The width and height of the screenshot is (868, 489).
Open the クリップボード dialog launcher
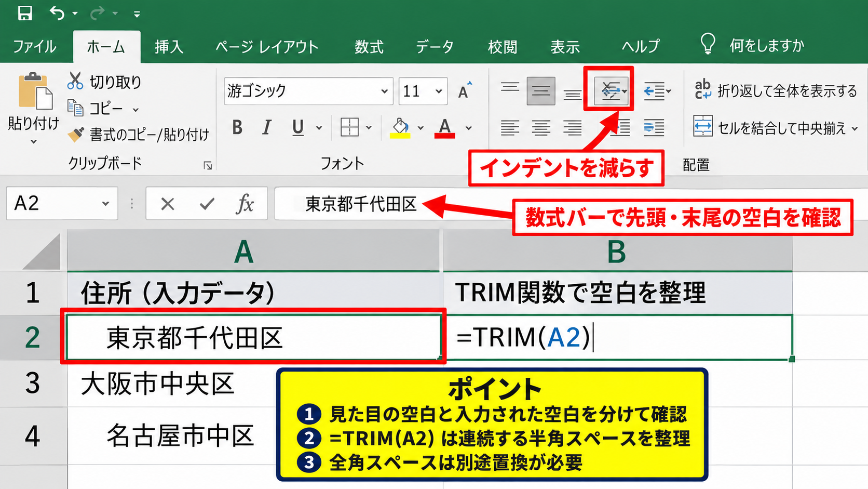208,165
